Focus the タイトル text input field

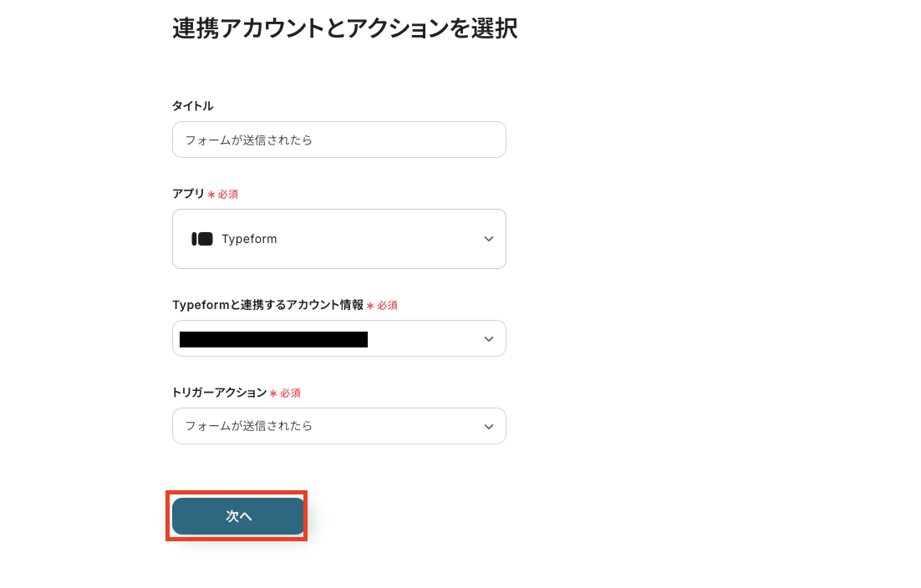[338, 139]
